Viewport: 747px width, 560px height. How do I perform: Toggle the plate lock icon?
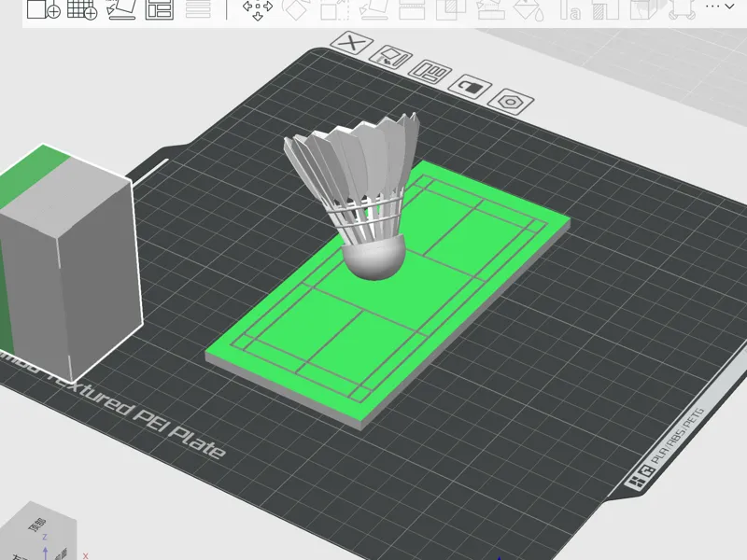pos(470,86)
